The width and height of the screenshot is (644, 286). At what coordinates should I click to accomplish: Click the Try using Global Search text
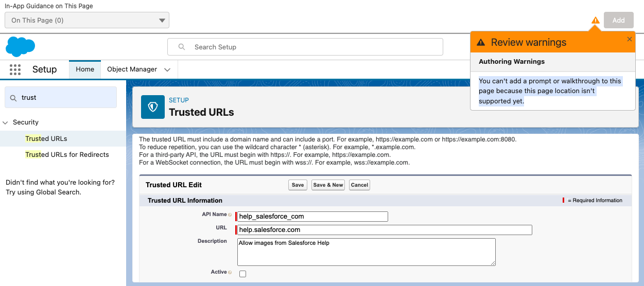point(43,192)
